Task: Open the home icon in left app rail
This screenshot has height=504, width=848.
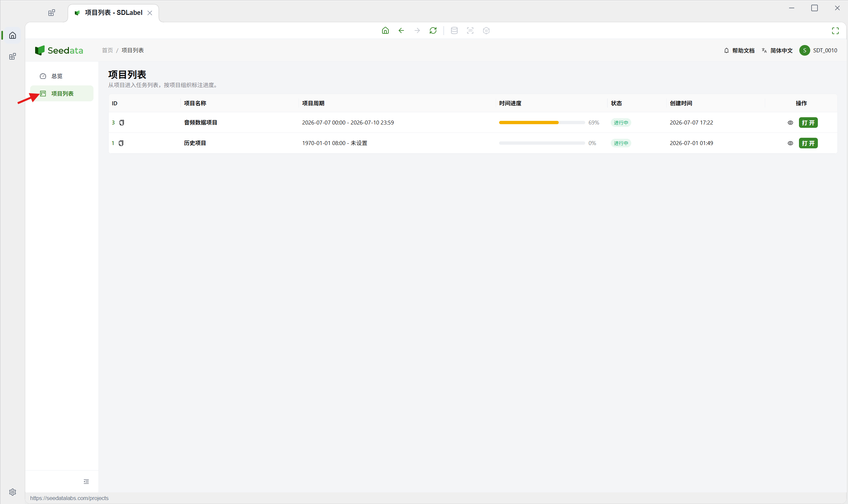Action: 13,35
